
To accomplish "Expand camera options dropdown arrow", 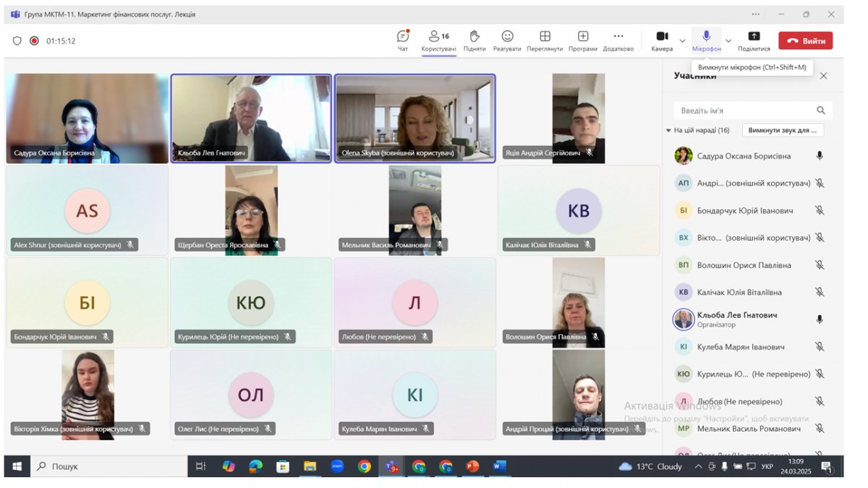I will (x=682, y=41).
